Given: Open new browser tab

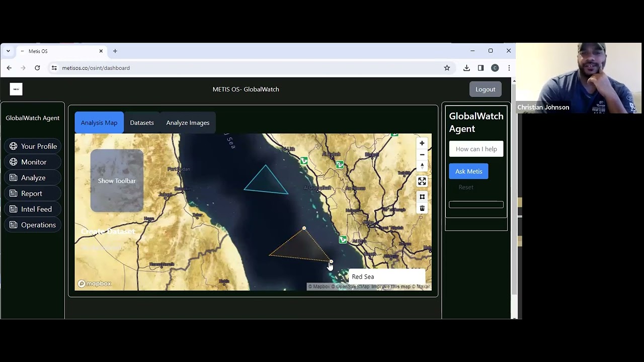Looking at the screenshot, I should [115, 51].
